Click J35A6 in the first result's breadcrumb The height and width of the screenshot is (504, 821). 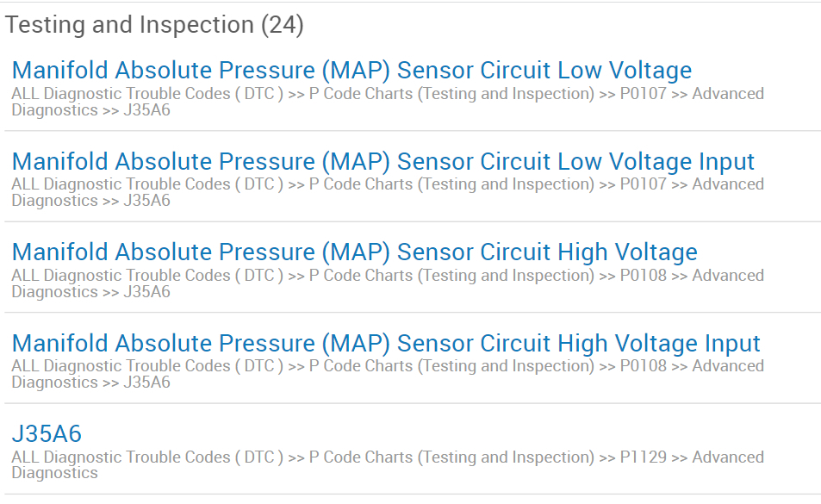point(146,110)
